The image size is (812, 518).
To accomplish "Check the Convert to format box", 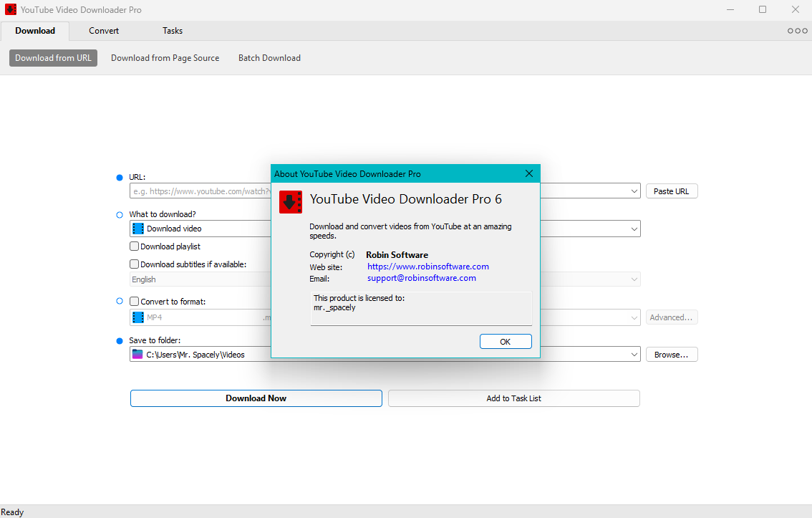I will 134,301.
